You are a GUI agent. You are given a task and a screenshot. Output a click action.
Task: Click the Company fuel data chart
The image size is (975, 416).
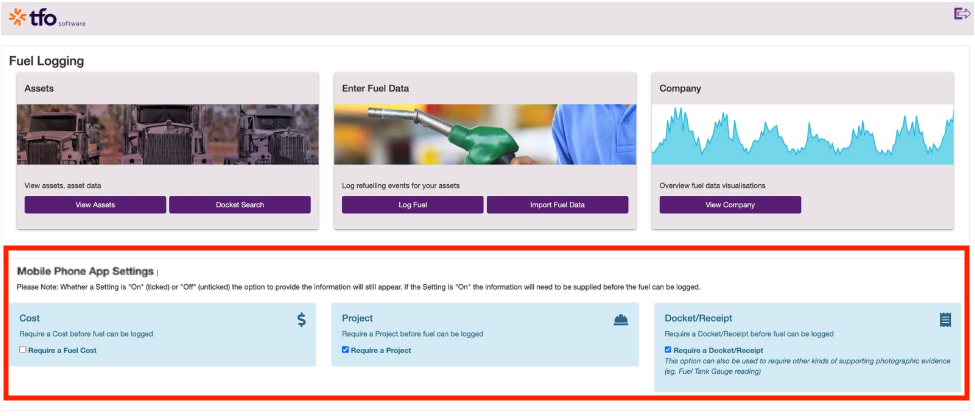click(x=803, y=134)
